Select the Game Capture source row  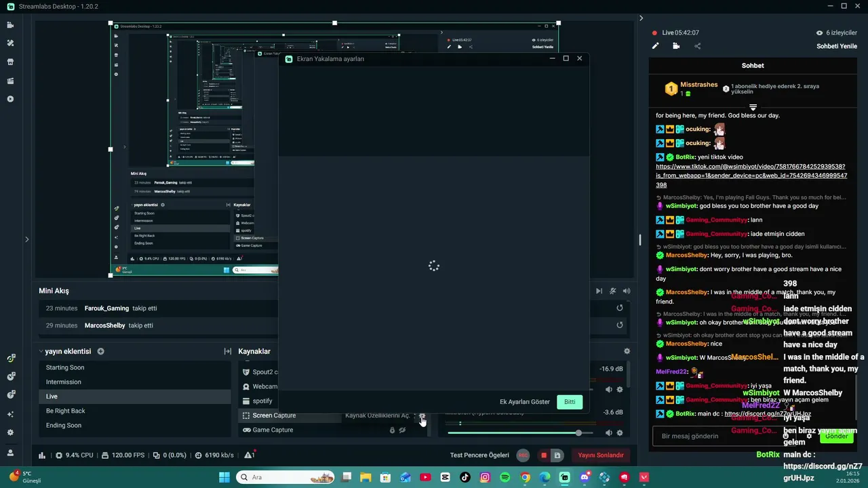point(332,430)
